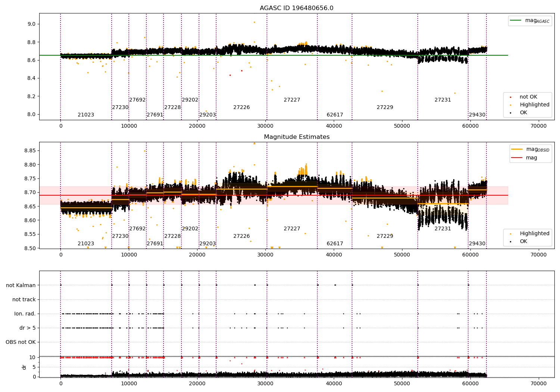Image resolution: width=560 pixels, height=392 pixels.
Task: Click the 'OBS not OK' axis label
Action: pos(21,342)
